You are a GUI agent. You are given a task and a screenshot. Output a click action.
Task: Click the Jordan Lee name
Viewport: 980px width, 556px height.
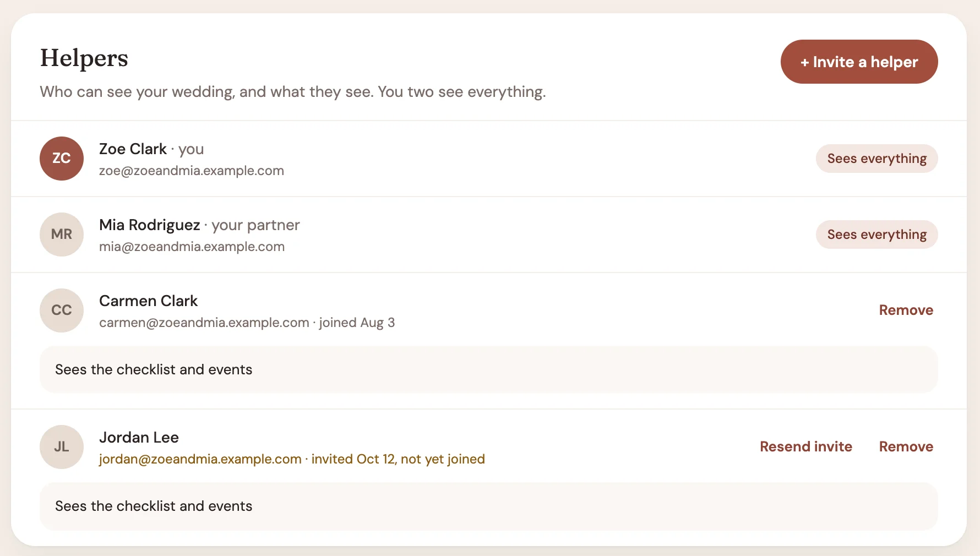coord(139,437)
